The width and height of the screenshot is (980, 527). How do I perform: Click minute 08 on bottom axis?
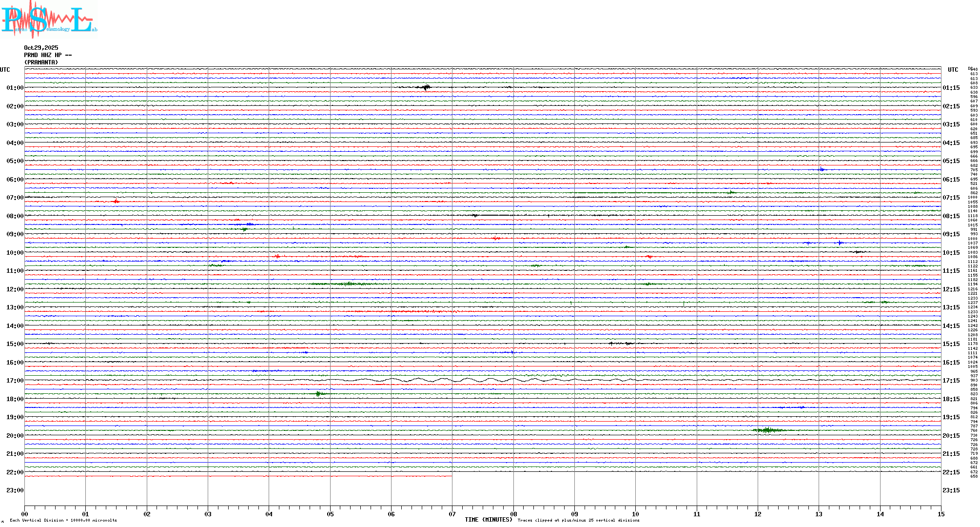[x=513, y=514]
